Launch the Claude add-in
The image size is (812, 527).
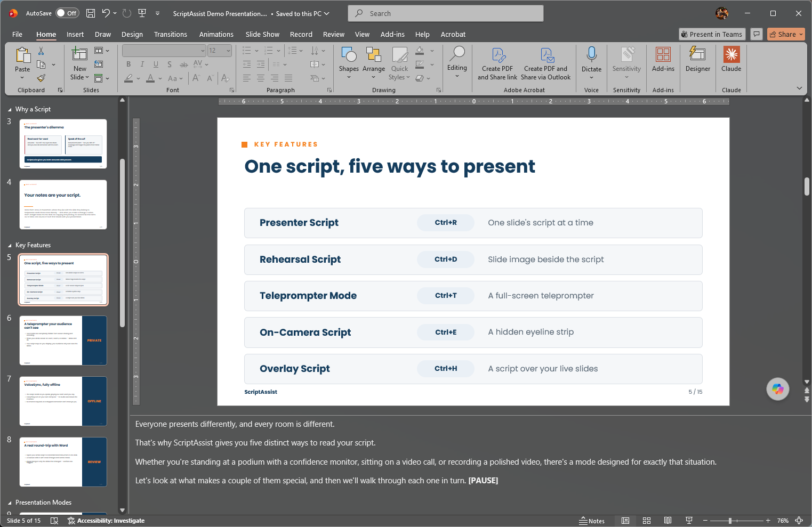point(731,59)
